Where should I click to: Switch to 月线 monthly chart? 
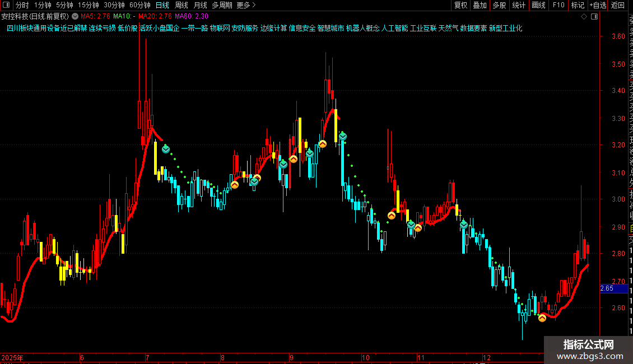tap(200, 5)
